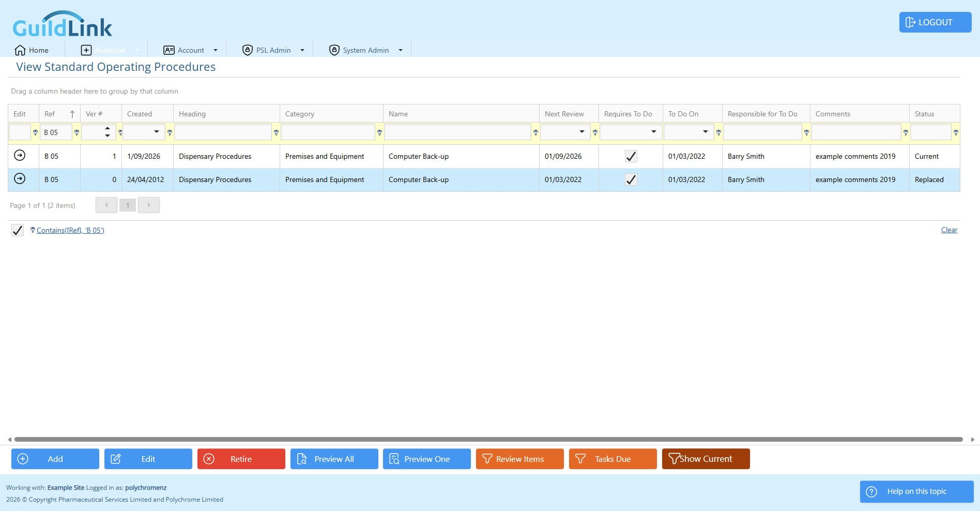Expand the Account menu arrow
Image resolution: width=980 pixels, height=511 pixels.
coord(216,50)
